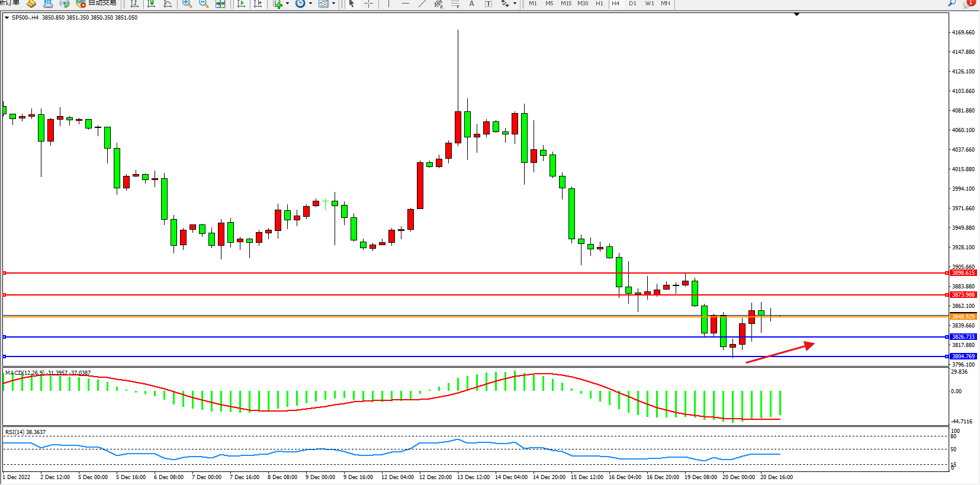Pick the Trendline drawing tool

point(422,4)
